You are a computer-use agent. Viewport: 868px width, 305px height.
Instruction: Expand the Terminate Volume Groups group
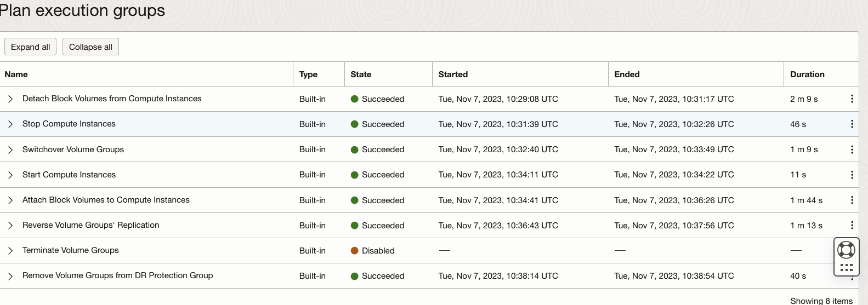coord(10,251)
